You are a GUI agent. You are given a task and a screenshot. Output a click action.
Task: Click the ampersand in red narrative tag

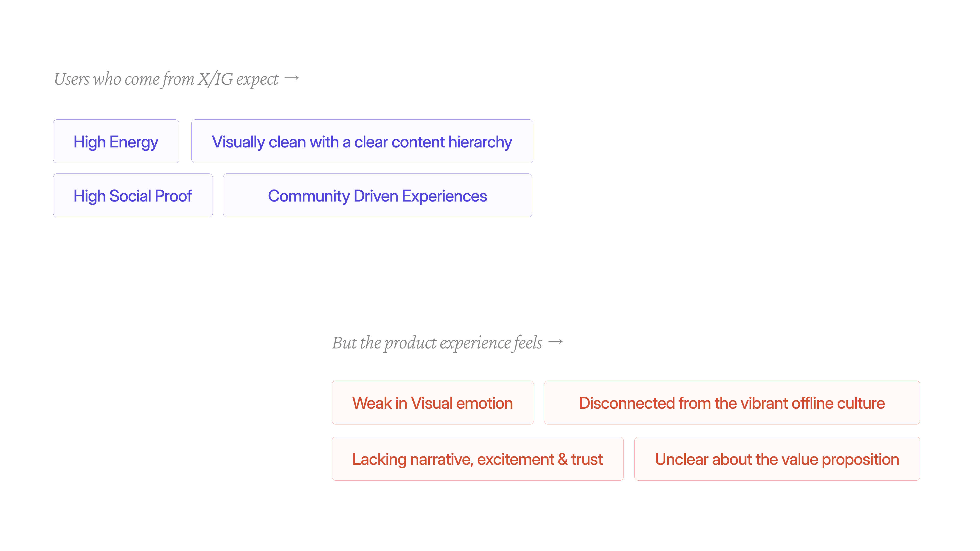tap(563, 459)
